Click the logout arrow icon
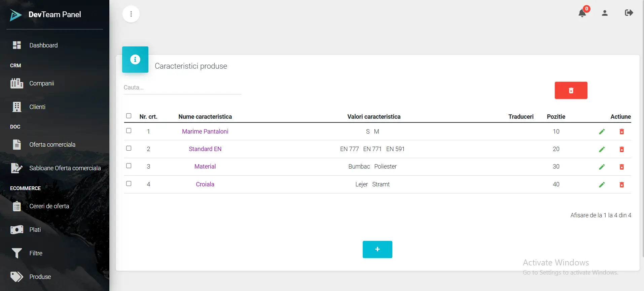The width and height of the screenshot is (644, 291). (629, 13)
